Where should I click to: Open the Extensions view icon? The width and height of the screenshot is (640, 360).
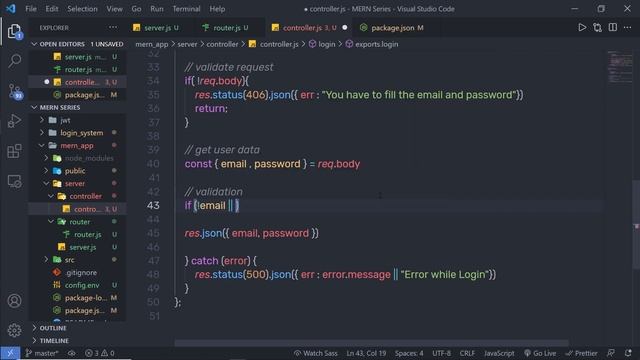point(15,151)
